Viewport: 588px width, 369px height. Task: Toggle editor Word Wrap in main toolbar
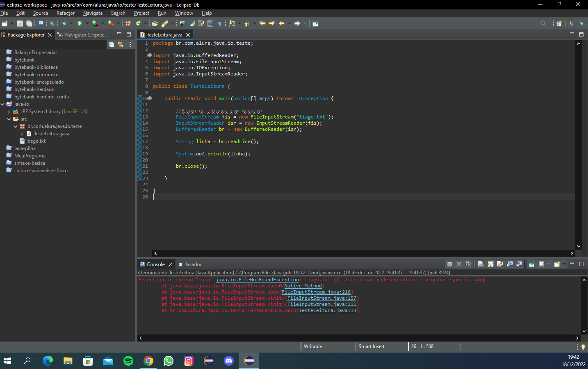(x=201, y=23)
